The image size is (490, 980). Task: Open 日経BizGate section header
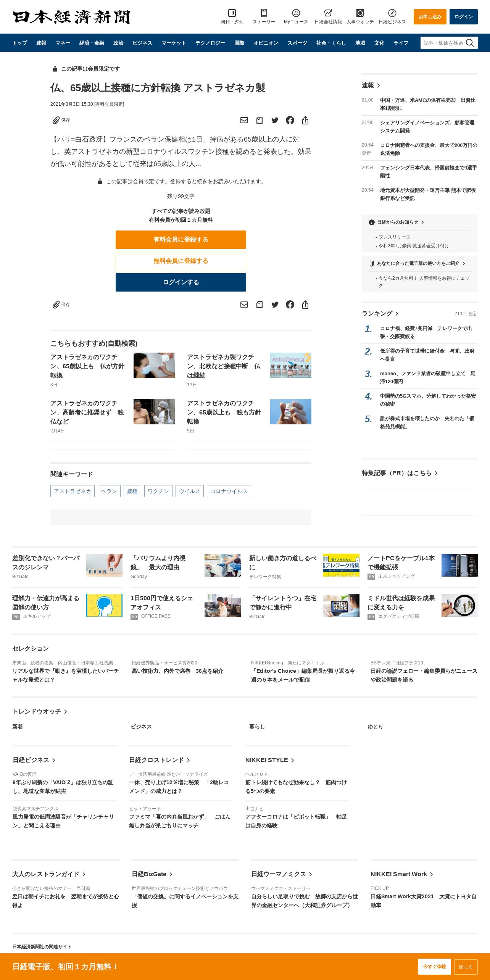click(152, 874)
